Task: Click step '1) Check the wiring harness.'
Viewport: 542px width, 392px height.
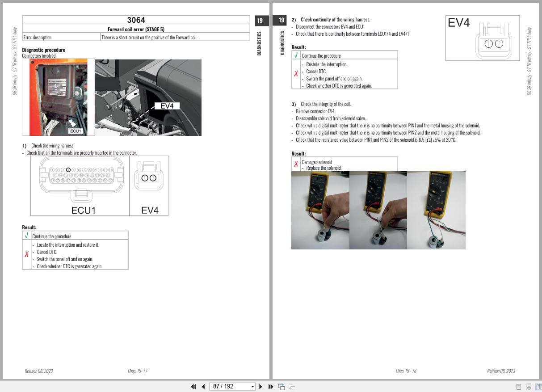Action: click(x=48, y=146)
